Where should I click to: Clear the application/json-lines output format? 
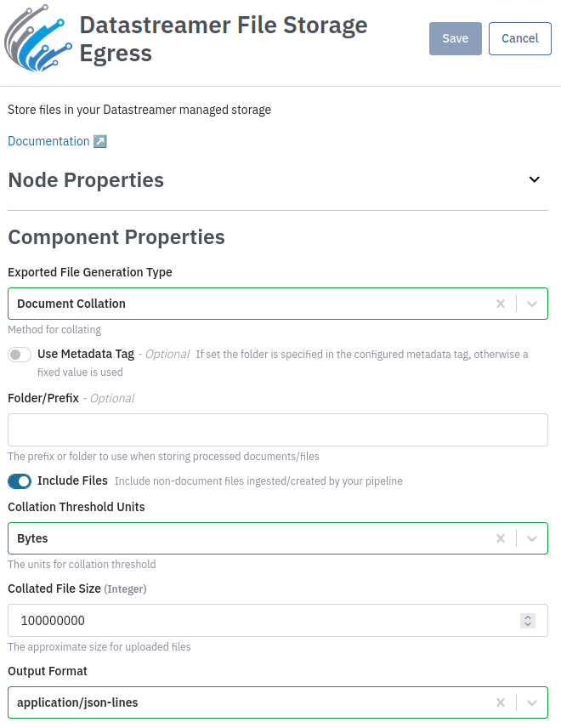click(x=501, y=702)
